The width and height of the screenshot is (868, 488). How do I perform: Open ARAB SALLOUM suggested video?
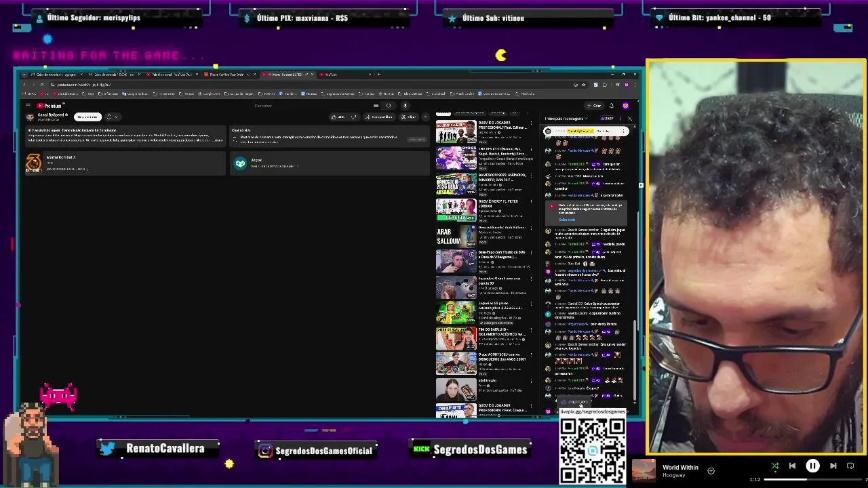(456, 235)
